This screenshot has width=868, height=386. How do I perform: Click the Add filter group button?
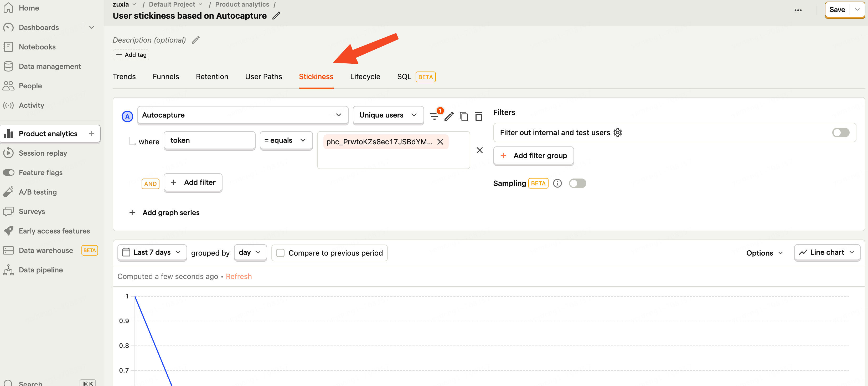click(533, 155)
